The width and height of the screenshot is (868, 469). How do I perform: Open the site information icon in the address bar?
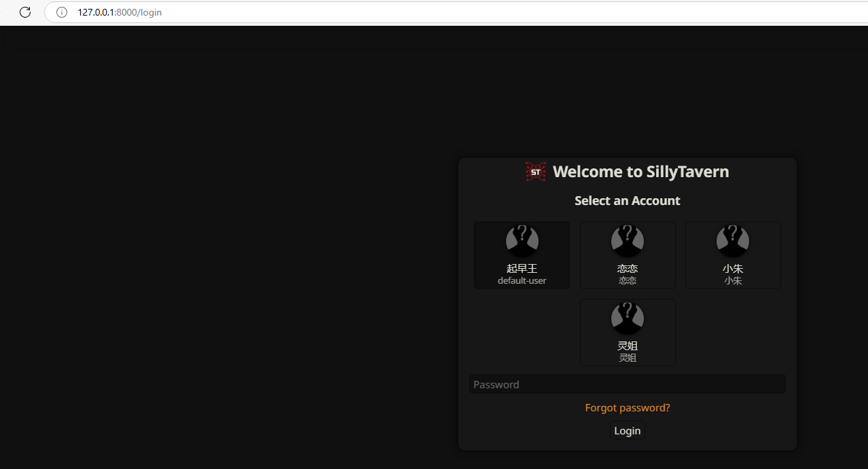click(62, 12)
